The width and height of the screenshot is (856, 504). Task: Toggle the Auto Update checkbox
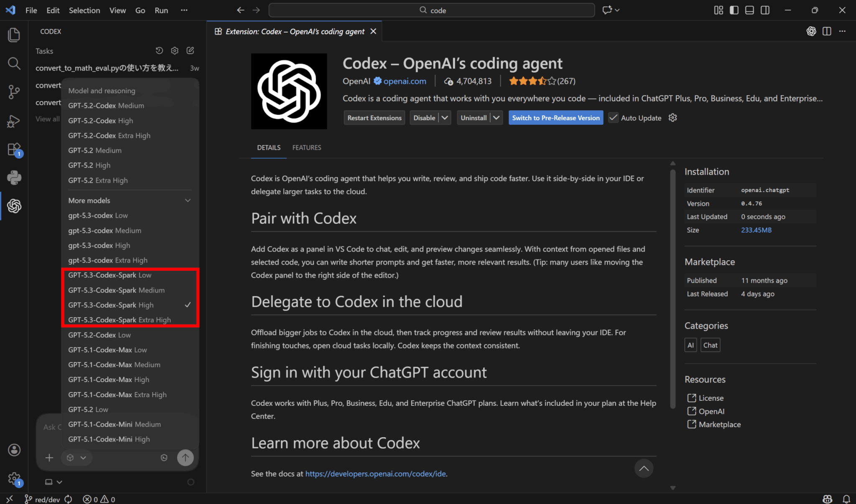(613, 118)
